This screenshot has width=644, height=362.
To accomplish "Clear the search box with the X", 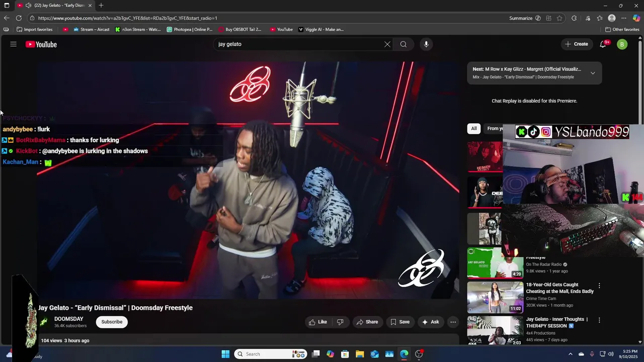I will [x=387, y=44].
